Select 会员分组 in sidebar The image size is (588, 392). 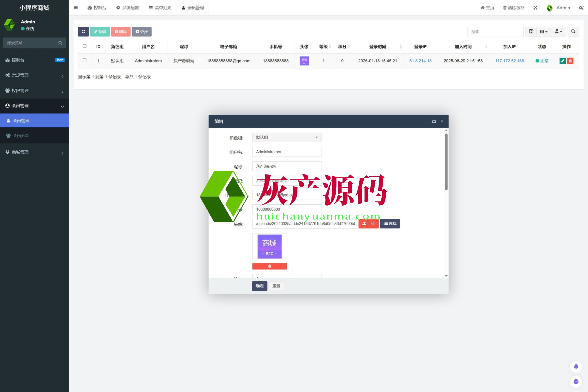tap(21, 135)
